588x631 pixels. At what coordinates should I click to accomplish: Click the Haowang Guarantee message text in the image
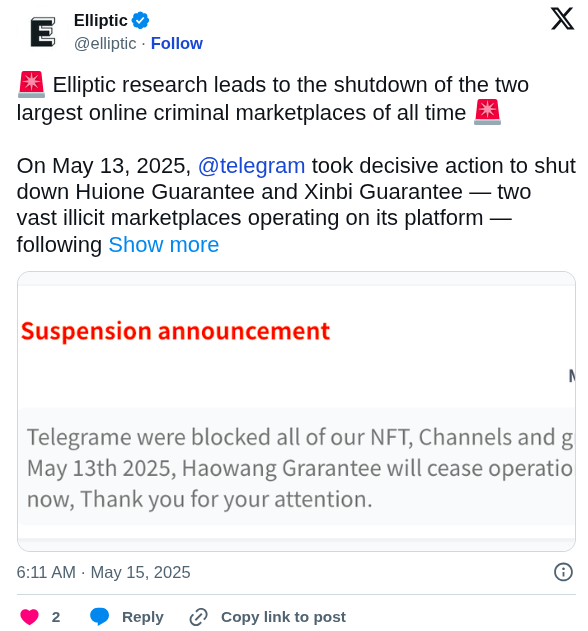[x=300, y=468]
